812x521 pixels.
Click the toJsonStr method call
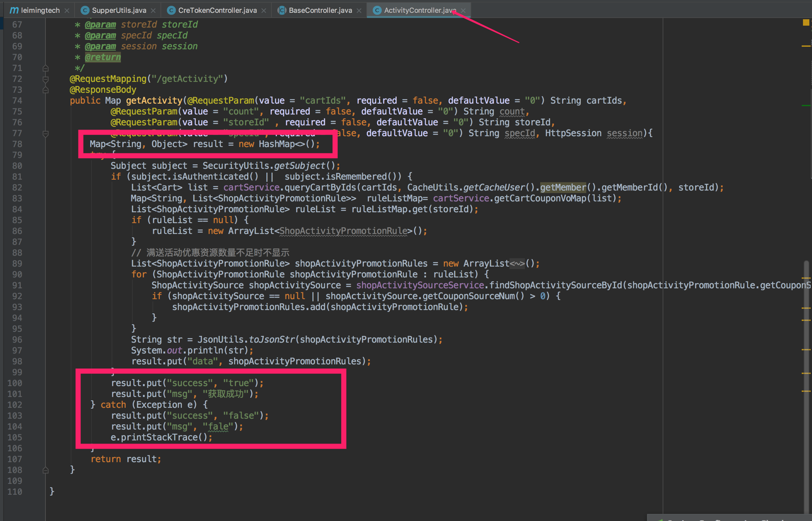(272, 339)
